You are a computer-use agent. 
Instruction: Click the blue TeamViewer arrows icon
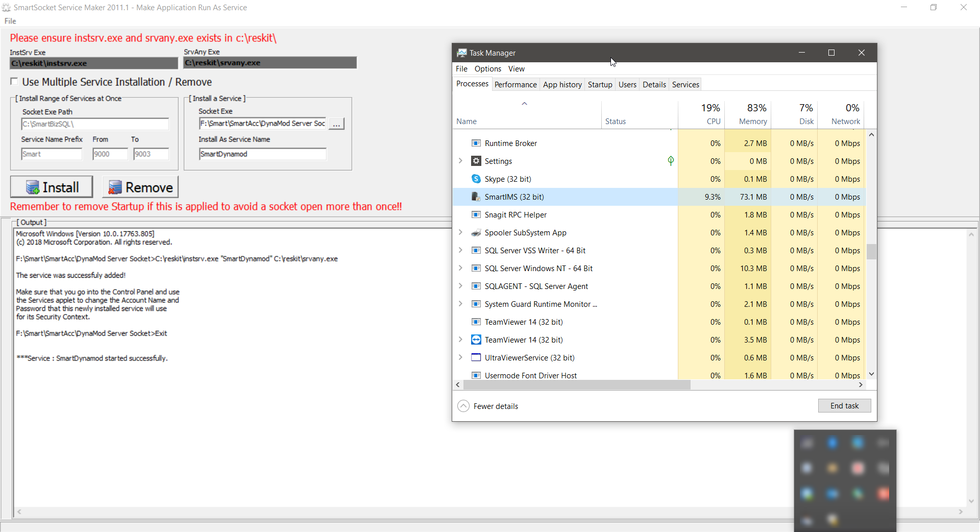coord(476,340)
